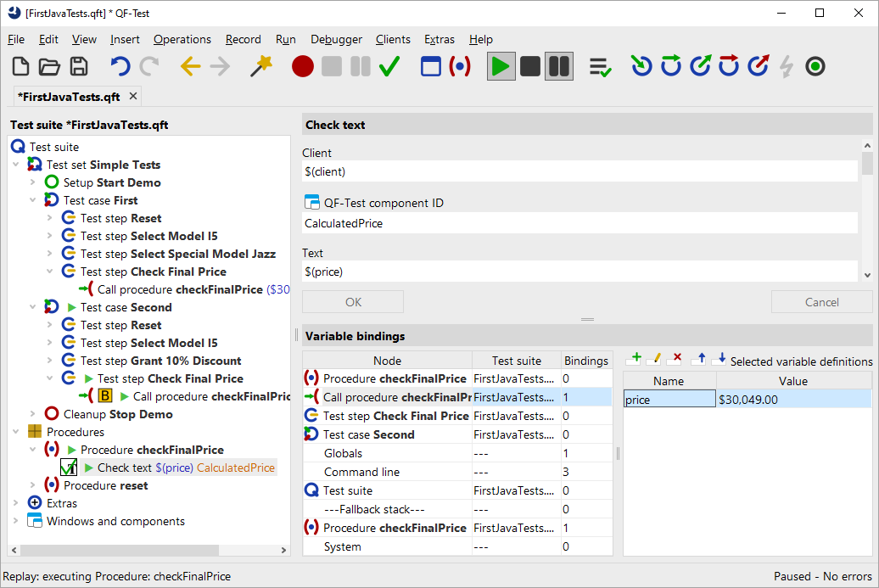Step out of the current node
The height and width of the screenshot is (588, 879).
point(700,66)
